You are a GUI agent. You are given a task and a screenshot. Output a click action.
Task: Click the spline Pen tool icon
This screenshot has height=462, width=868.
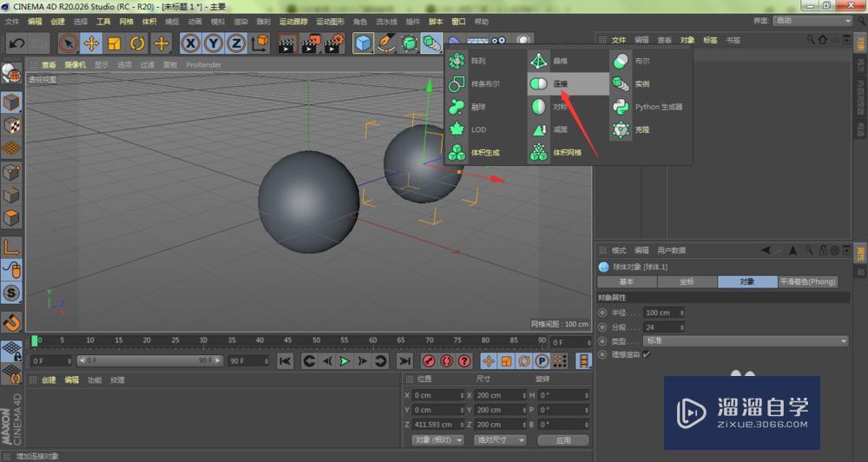(x=386, y=43)
